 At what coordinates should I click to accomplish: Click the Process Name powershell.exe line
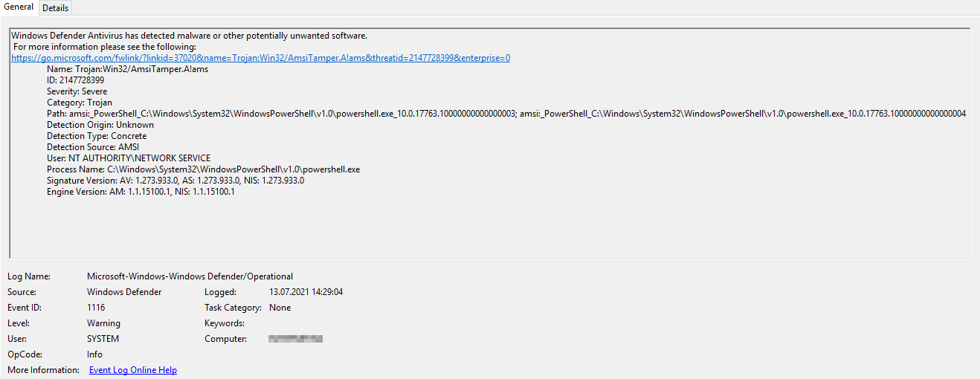click(203, 169)
